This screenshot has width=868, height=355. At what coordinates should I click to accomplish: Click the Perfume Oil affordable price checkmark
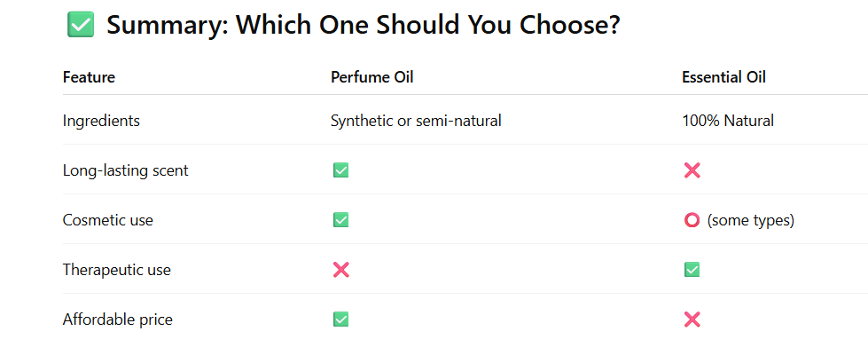point(341,319)
